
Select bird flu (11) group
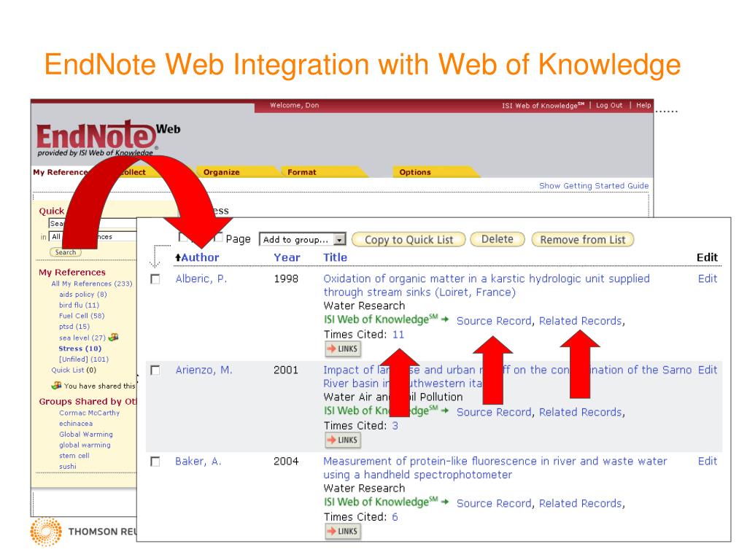79,306
